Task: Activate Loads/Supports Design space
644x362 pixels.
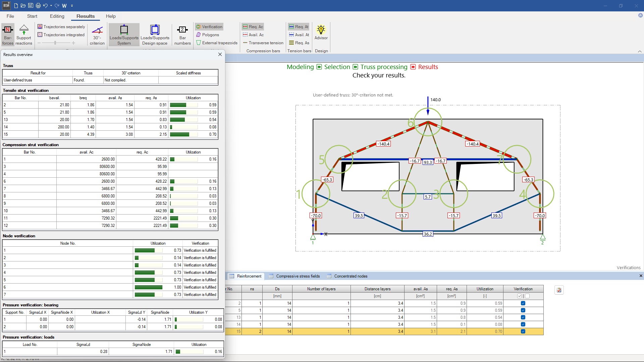Action: coord(155,35)
